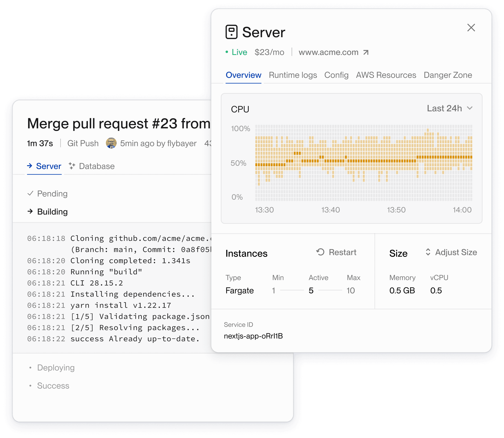504x438 pixels.
Task: Expand the Last 24h time range dropdown
Action: point(450,108)
